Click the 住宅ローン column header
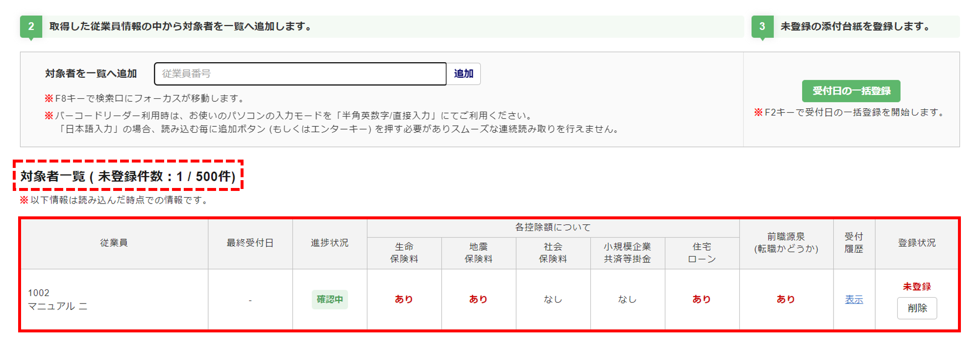Image resolution: width=980 pixels, height=351 pixels. [x=702, y=253]
